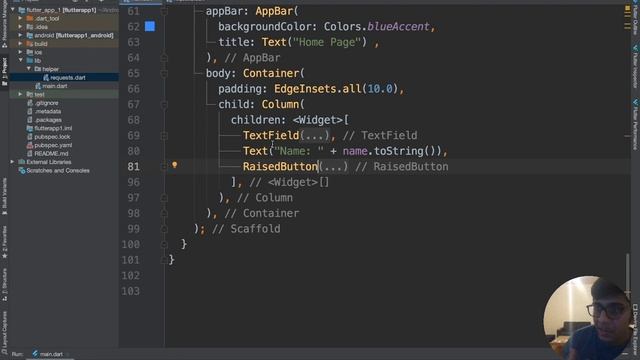Screen dimensions: 640x360
Task: Unfold the collapsed TextField(...) region
Action: (x=315, y=136)
